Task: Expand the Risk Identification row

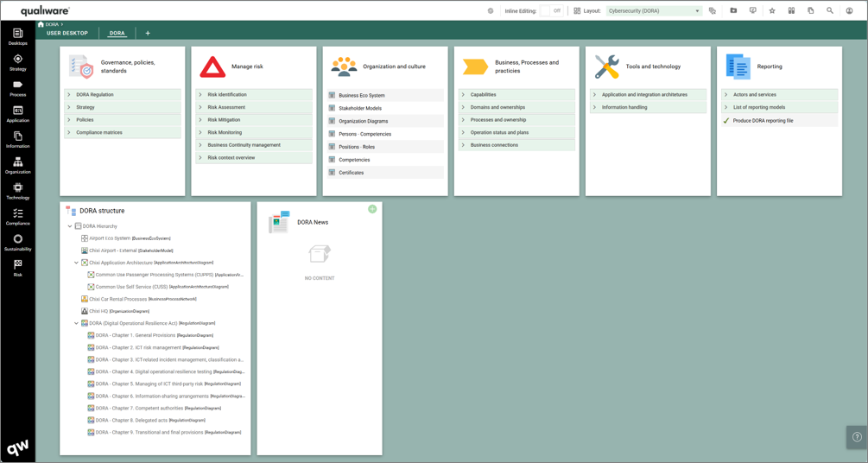Action: click(254, 95)
